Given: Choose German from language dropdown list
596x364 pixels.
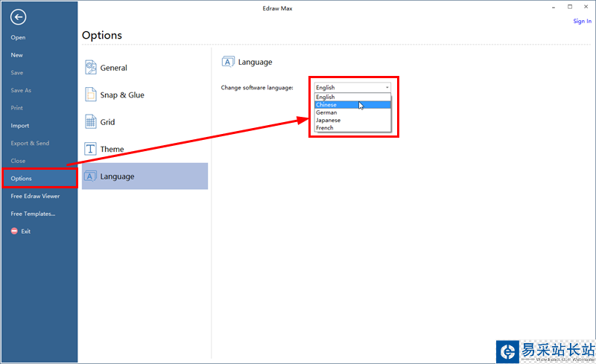Looking at the screenshot, I should [x=352, y=112].
